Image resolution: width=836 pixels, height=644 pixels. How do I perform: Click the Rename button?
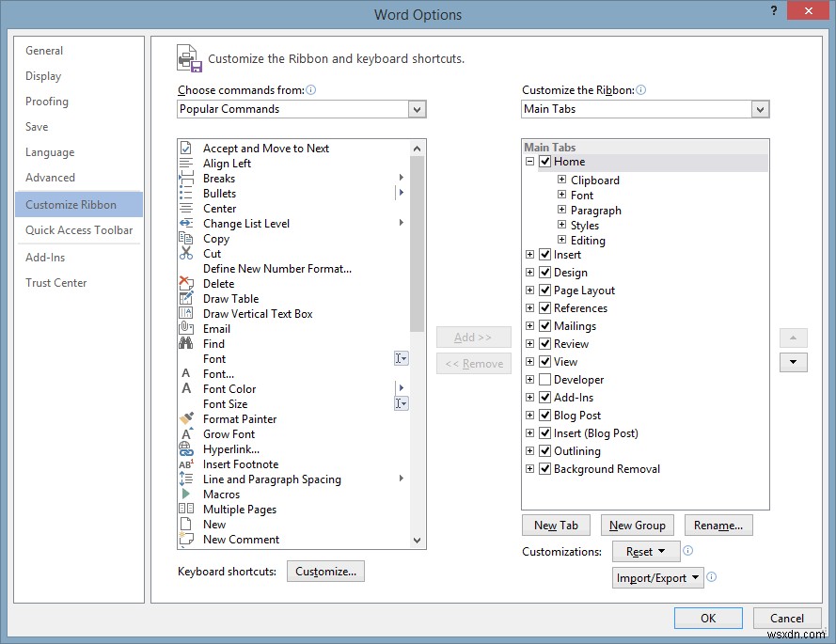(x=718, y=525)
